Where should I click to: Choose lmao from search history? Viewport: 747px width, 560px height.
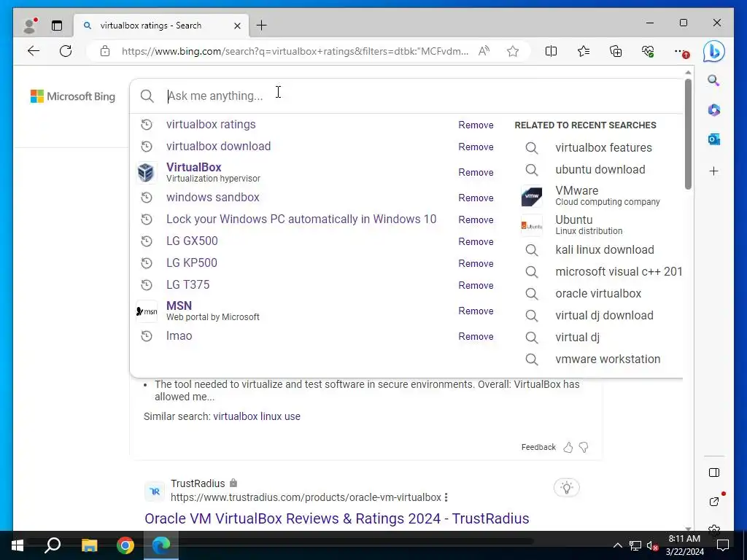(x=179, y=335)
